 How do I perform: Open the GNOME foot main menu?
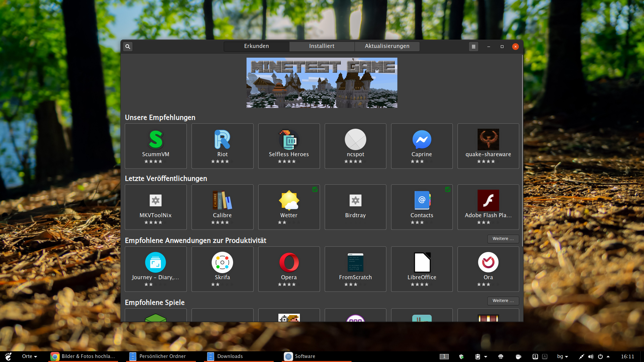[8, 356]
